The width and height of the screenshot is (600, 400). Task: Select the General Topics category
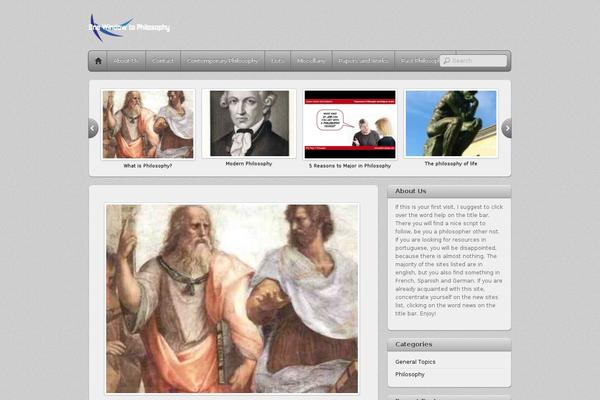pyautogui.click(x=415, y=362)
